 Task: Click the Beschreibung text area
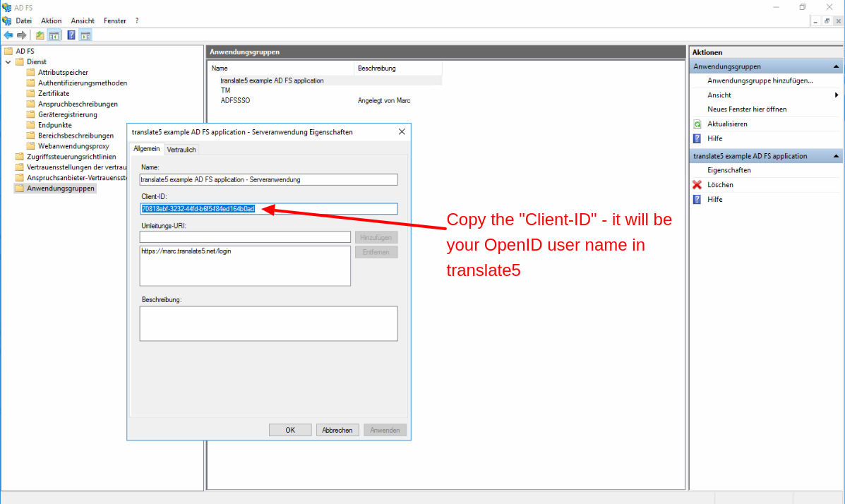tap(268, 324)
